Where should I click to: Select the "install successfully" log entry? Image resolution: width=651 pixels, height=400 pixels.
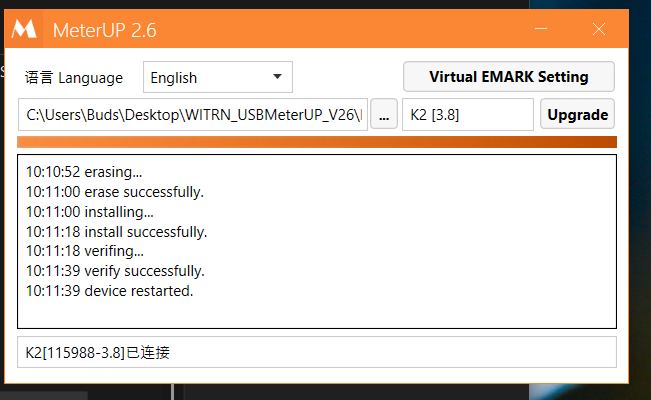(116, 231)
